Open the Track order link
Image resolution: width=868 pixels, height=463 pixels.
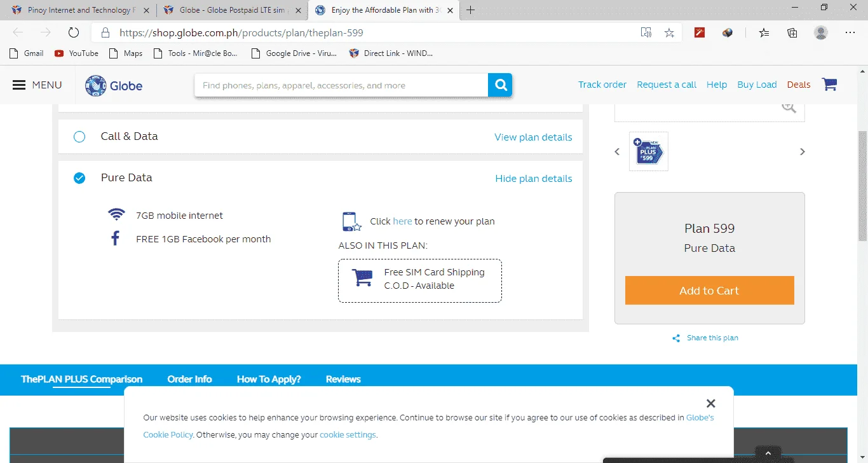pyautogui.click(x=602, y=85)
